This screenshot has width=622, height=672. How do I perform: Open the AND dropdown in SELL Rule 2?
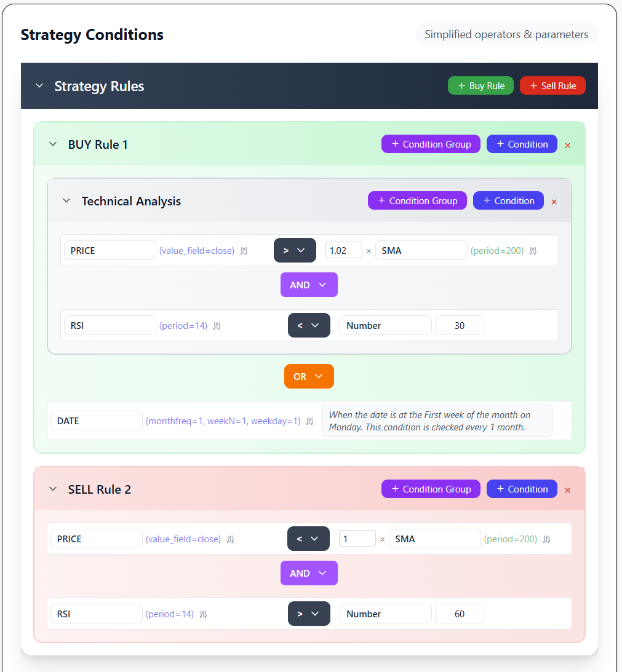pos(309,572)
